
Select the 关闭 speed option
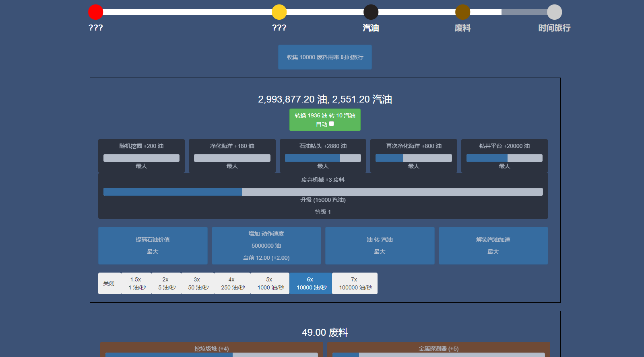109,283
